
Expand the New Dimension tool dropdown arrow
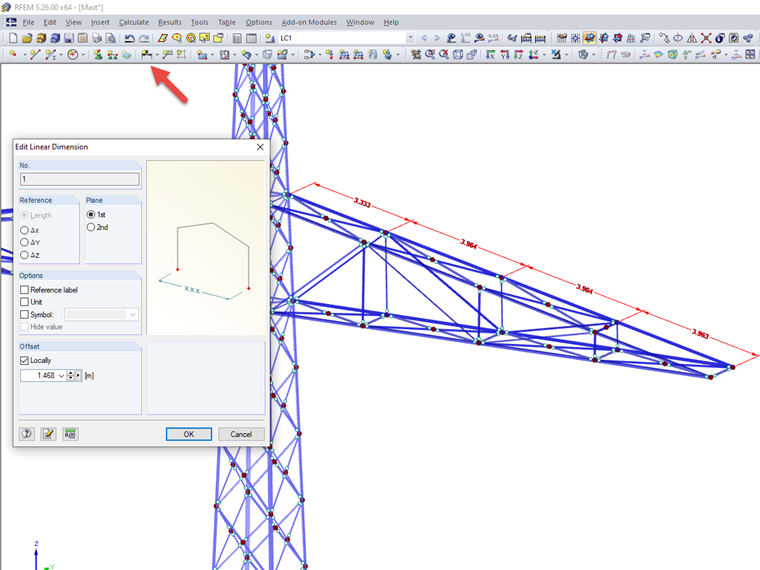click(158, 55)
